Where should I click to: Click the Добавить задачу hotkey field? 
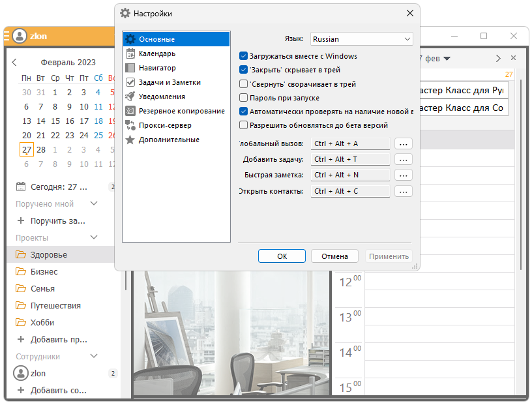pos(350,159)
